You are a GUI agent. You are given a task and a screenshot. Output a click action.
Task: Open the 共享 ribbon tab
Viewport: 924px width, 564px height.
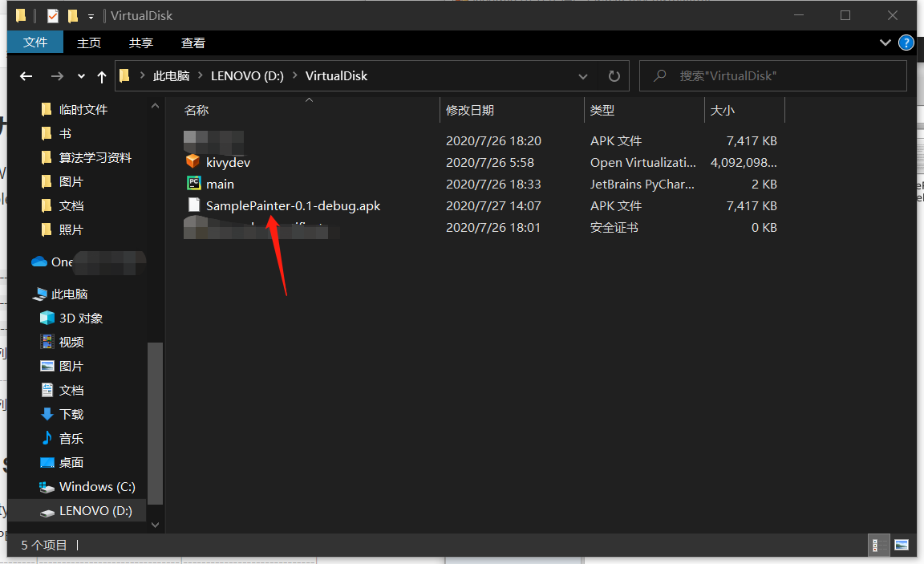tap(141, 43)
